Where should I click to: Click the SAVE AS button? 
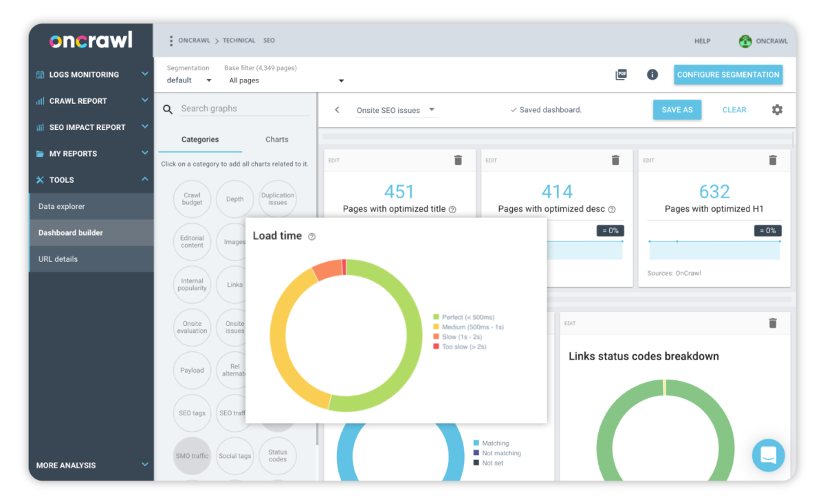click(677, 110)
